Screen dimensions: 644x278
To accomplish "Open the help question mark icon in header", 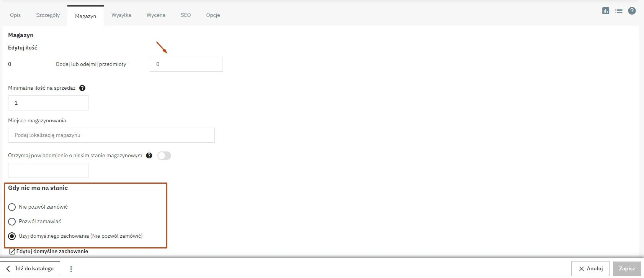I will pos(632,11).
